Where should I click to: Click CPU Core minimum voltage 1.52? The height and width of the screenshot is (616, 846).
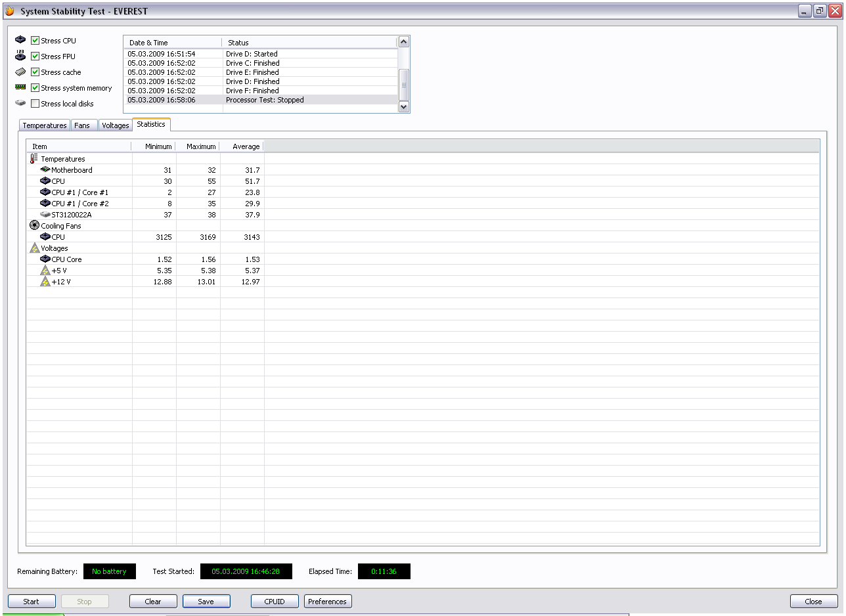[164, 259]
